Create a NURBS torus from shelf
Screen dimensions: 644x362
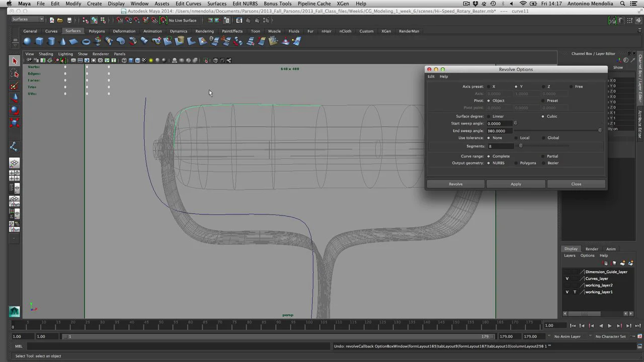(x=86, y=41)
